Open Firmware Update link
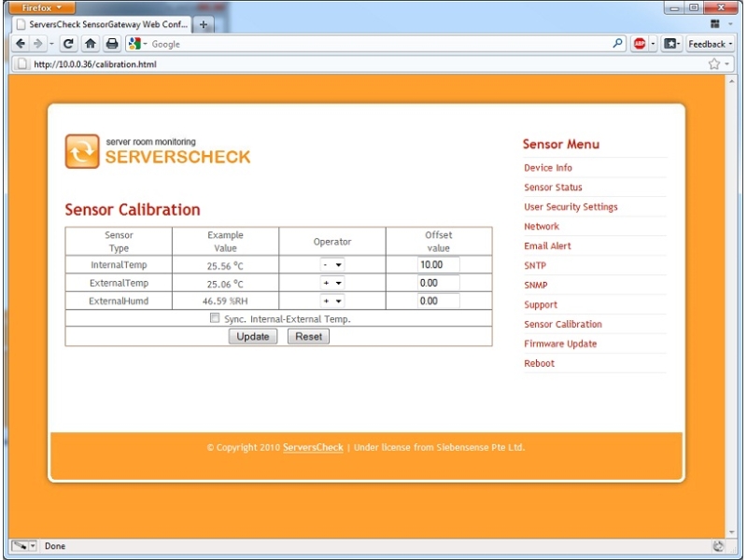Image resolution: width=747 pixels, height=560 pixels. pyautogui.click(x=560, y=343)
